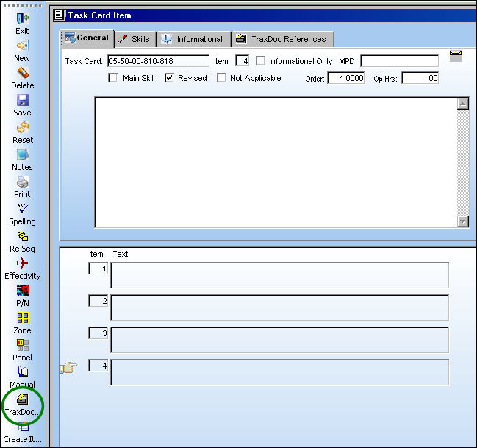
Task: Select the item 4 text box
Action: 279,372
